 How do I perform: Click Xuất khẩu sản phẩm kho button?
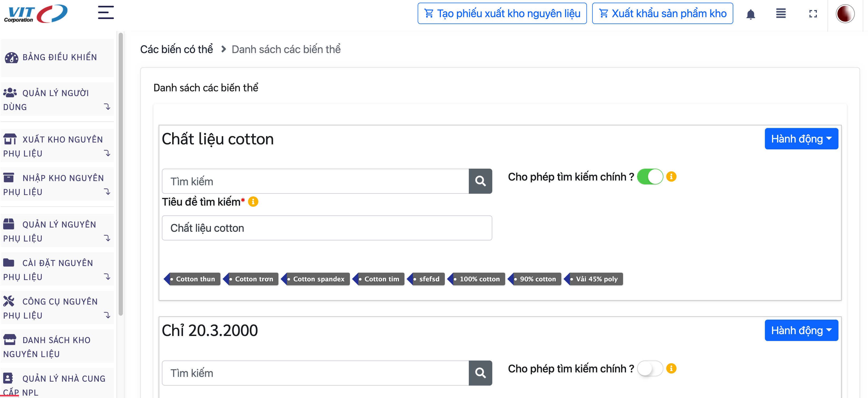pyautogui.click(x=662, y=13)
